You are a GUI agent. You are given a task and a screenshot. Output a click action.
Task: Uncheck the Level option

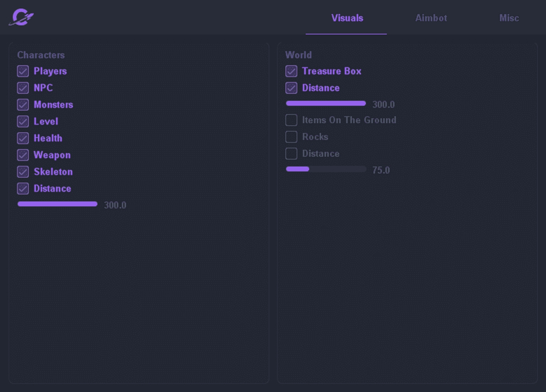pos(23,121)
